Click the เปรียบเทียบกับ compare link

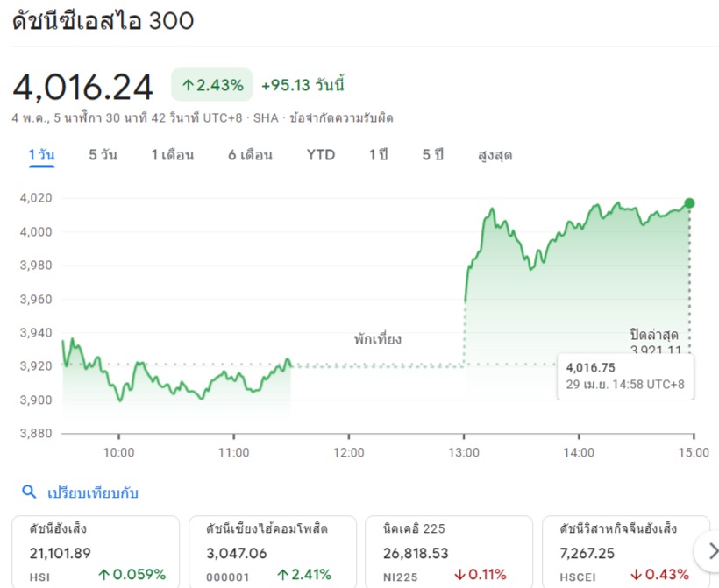(93, 492)
